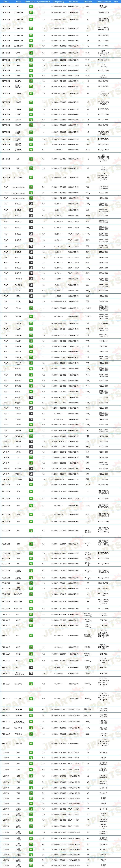121x868 pixels.
Task: Select the PANDA Van model cell
Action: click(x=18, y=363)
